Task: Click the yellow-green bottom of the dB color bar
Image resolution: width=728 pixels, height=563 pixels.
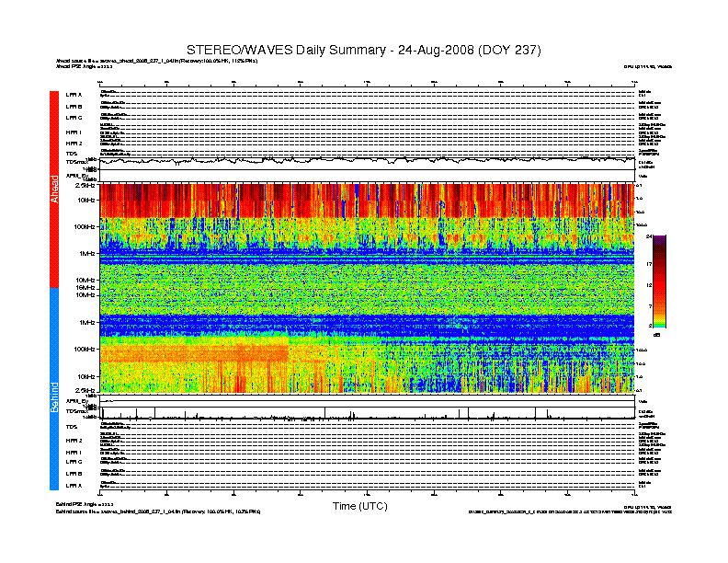Action: coord(659,323)
